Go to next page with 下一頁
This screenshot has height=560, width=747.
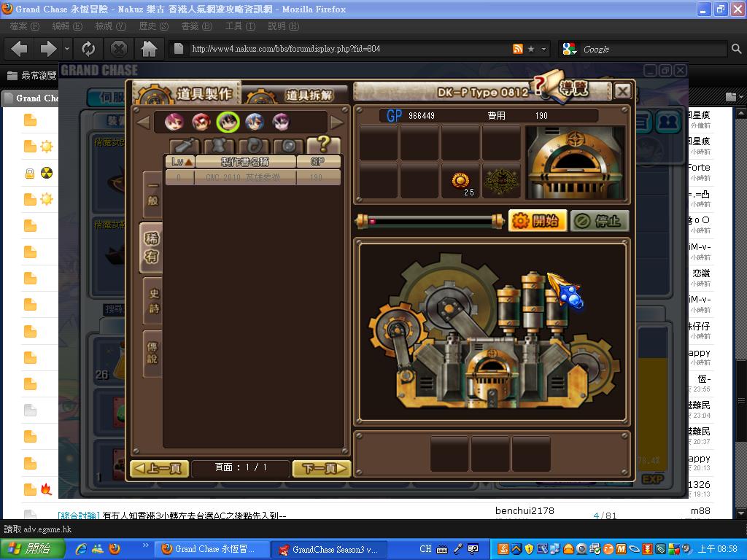coord(322,469)
